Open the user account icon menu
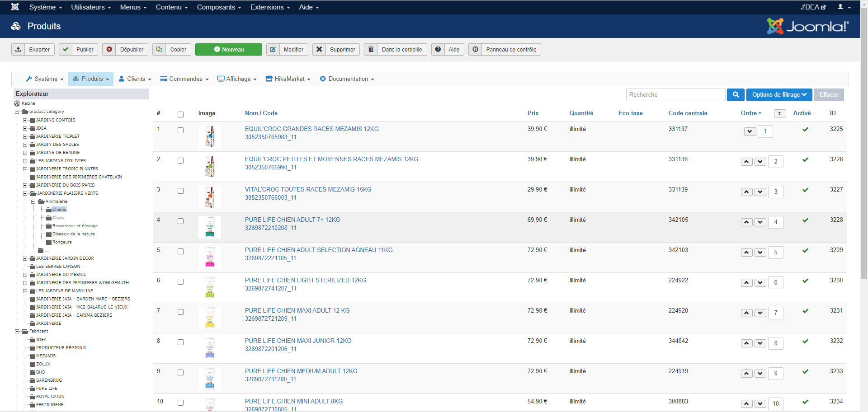868x412 pixels. 844,7
